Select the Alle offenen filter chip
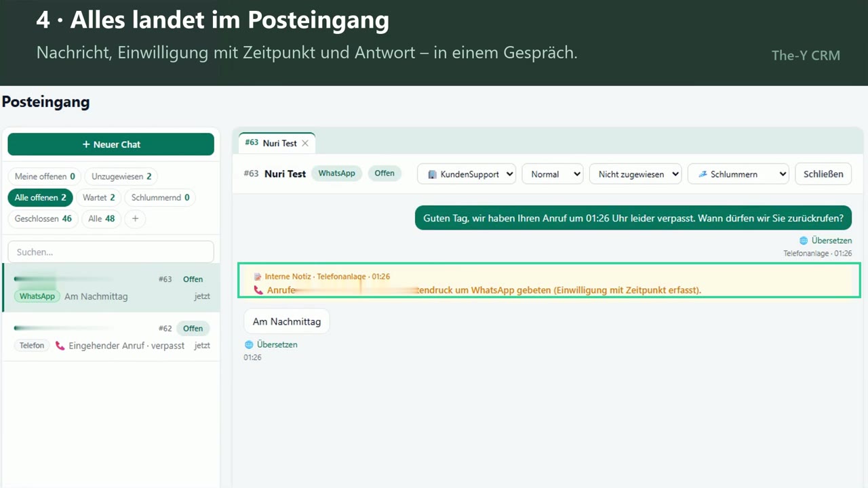Image resolution: width=868 pixels, height=488 pixels. coord(40,197)
